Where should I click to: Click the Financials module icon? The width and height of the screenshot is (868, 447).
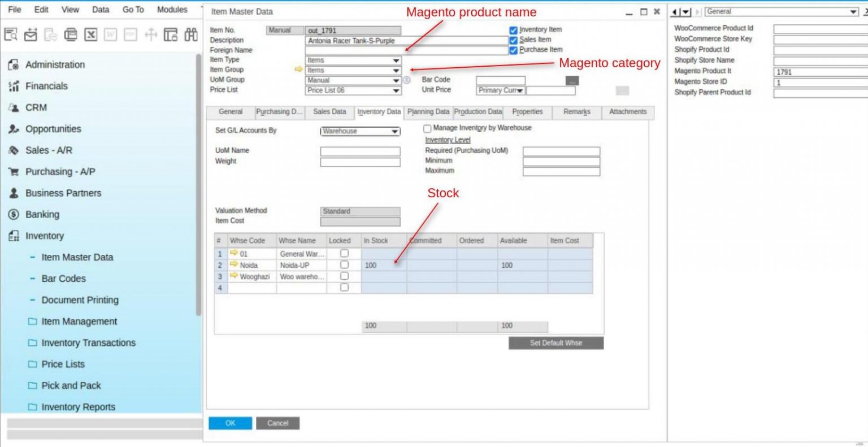pos(12,86)
